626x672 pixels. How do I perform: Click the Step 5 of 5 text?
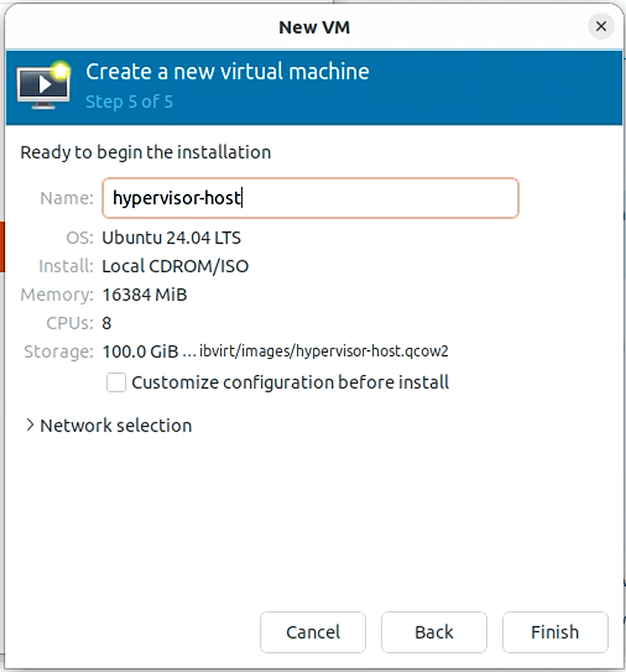(129, 101)
